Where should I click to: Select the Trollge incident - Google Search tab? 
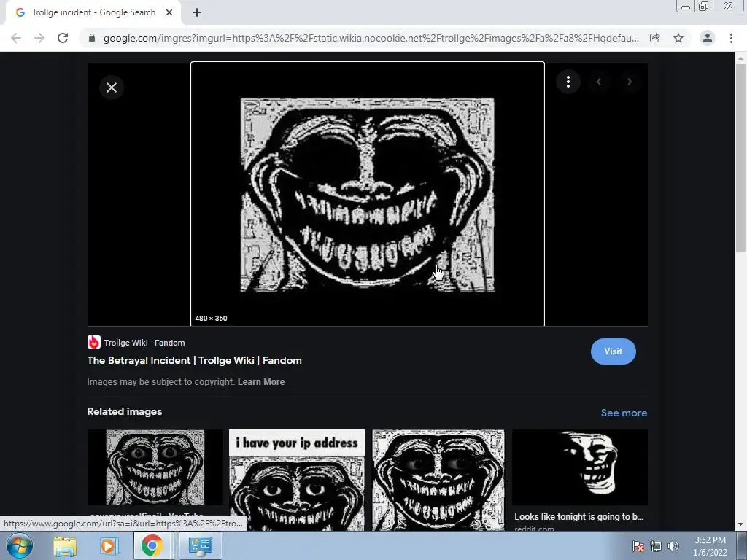(x=93, y=13)
